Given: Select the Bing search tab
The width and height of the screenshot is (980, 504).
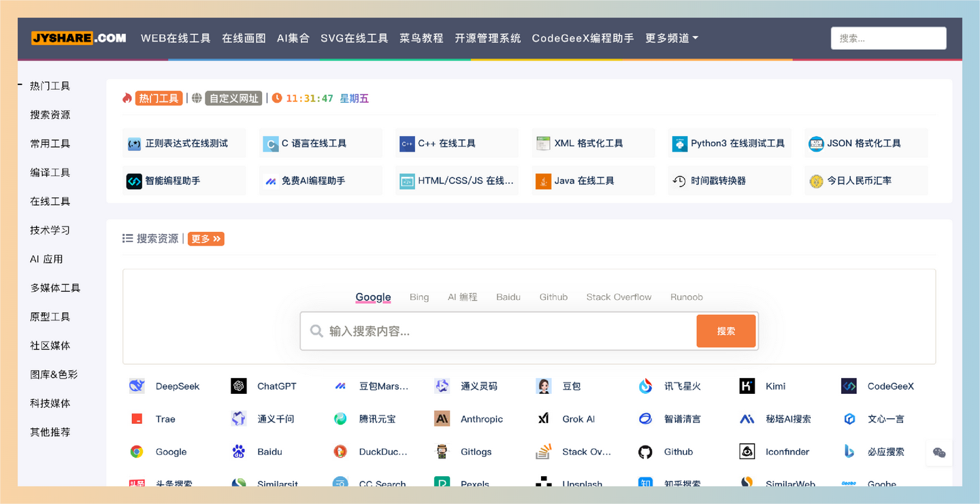Looking at the screenshot, I should click(419, 297).
